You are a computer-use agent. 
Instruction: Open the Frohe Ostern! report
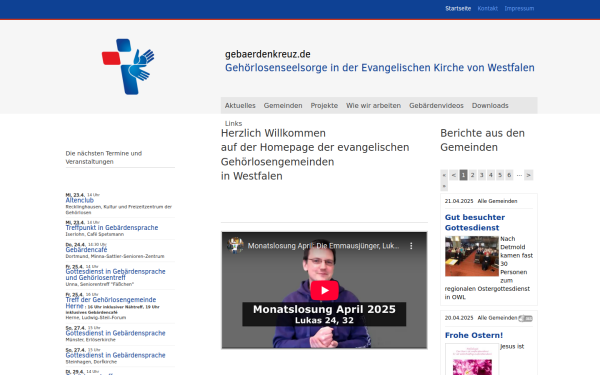[x=474, y=335]
